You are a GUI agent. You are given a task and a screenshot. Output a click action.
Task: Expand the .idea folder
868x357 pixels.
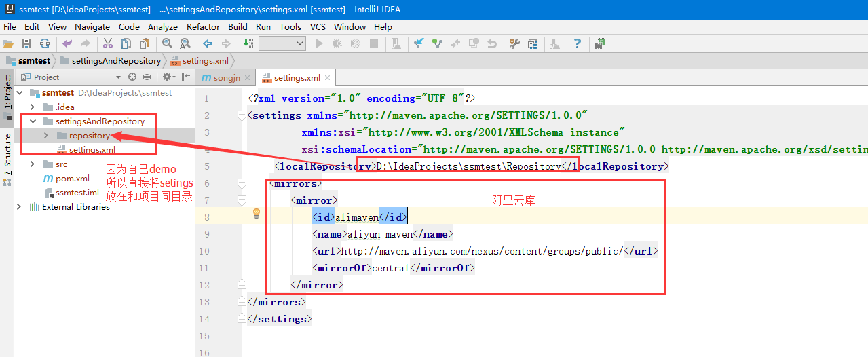click(x=32, y=107)
